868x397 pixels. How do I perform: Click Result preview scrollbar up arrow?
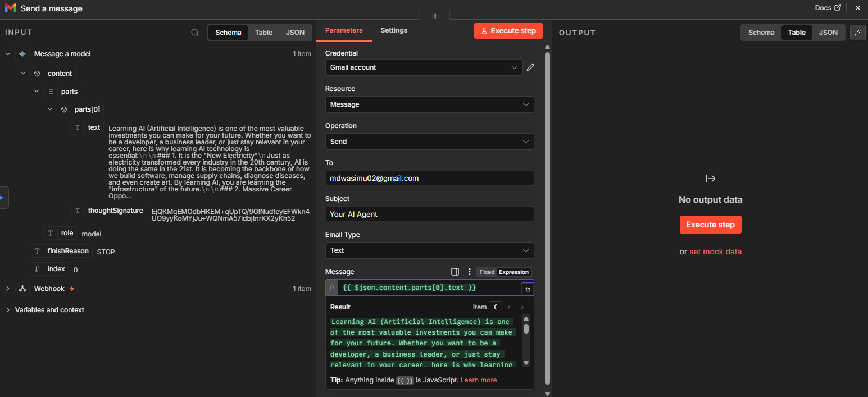(526, 319)
